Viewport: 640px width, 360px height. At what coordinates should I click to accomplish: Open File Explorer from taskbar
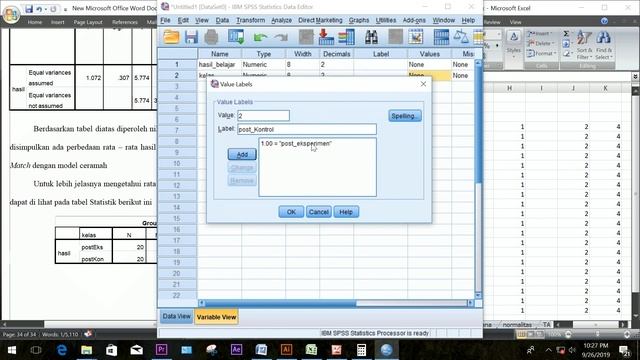[87, 350]
